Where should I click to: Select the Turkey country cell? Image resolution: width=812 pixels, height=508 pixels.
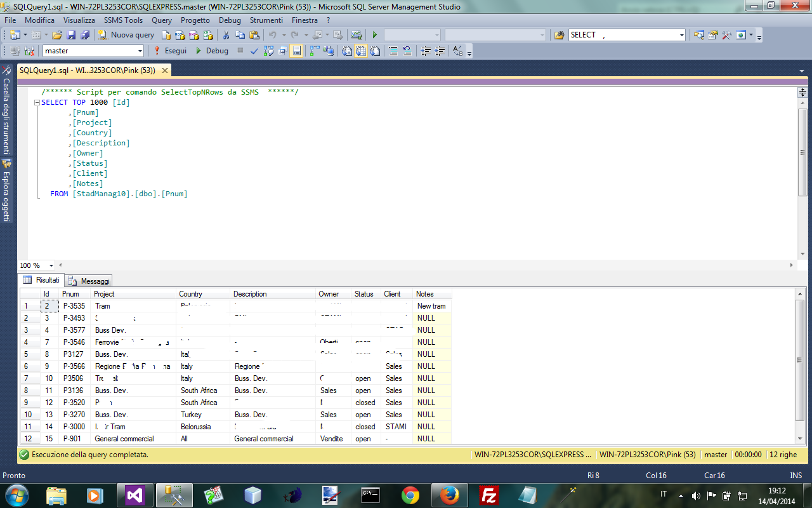203,415
